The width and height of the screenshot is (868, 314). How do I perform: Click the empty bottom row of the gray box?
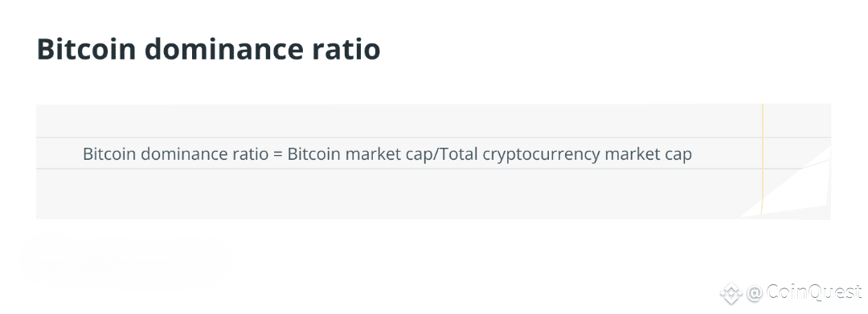coord(399,194)
